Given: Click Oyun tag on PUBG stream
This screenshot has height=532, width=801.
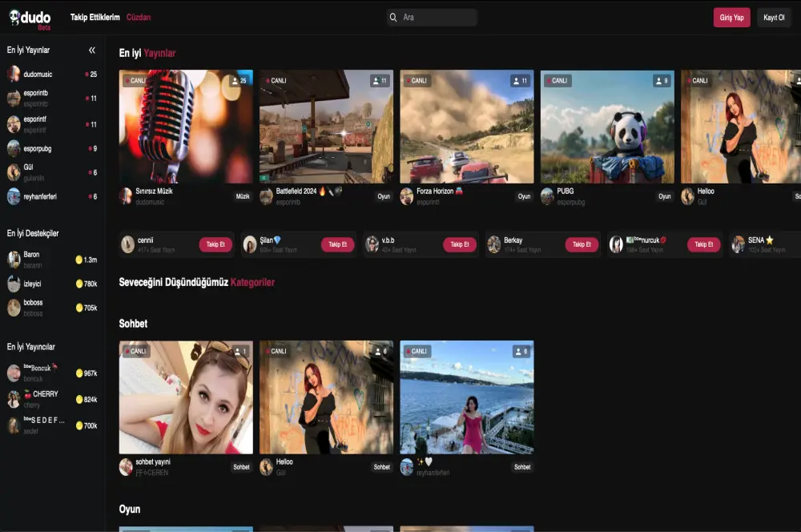Looking at the screenshot, I should (665, 196).
